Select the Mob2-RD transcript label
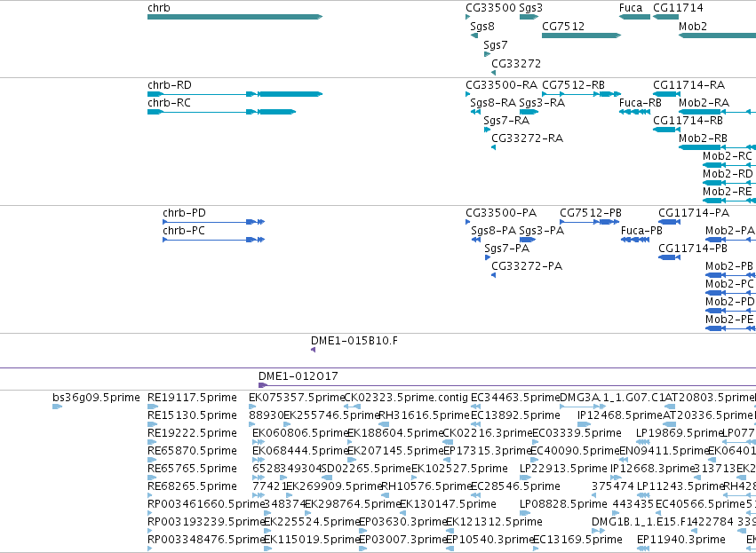 click(x=728, y=174)
